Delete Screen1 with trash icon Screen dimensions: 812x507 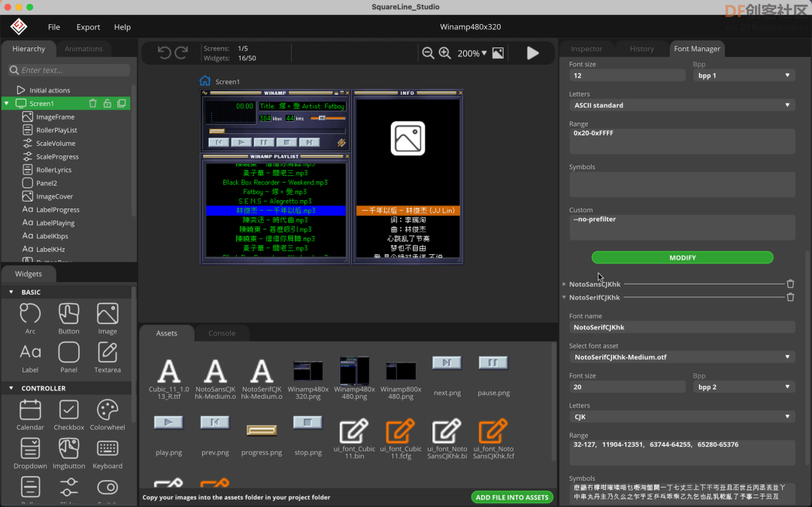[x=92, y=104]
